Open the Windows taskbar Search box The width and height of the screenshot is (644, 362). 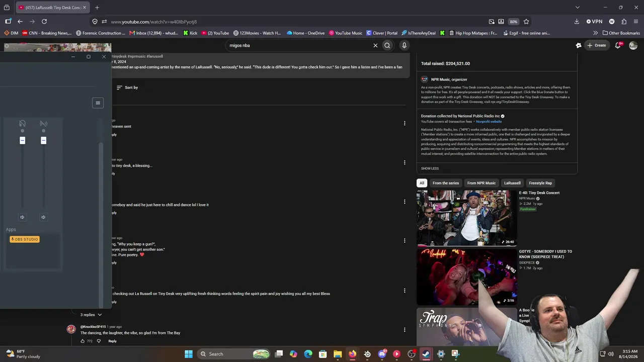(x=234, y=354)
